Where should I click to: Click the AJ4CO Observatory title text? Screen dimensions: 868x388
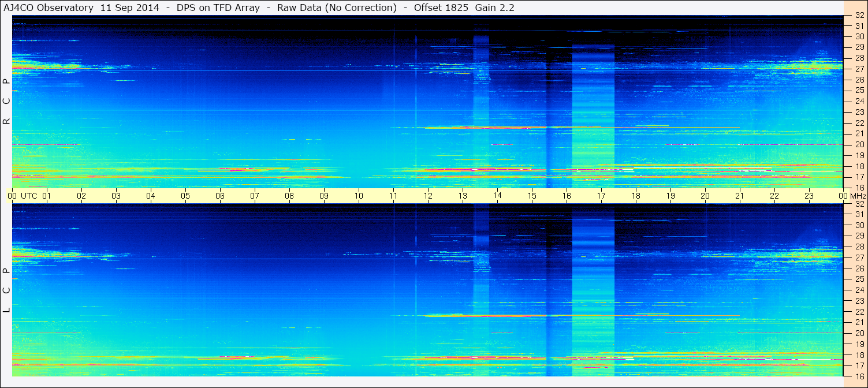(x=49, y=8)
